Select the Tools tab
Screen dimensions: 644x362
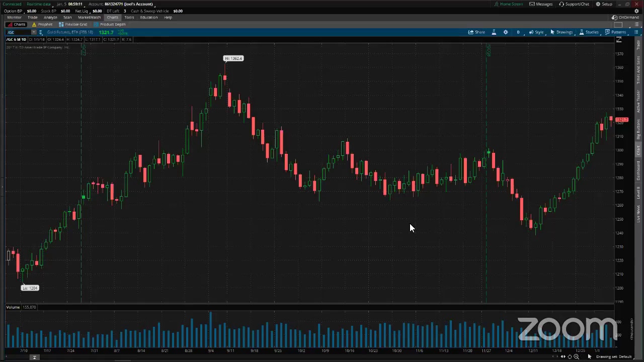(x=129, y=17)
